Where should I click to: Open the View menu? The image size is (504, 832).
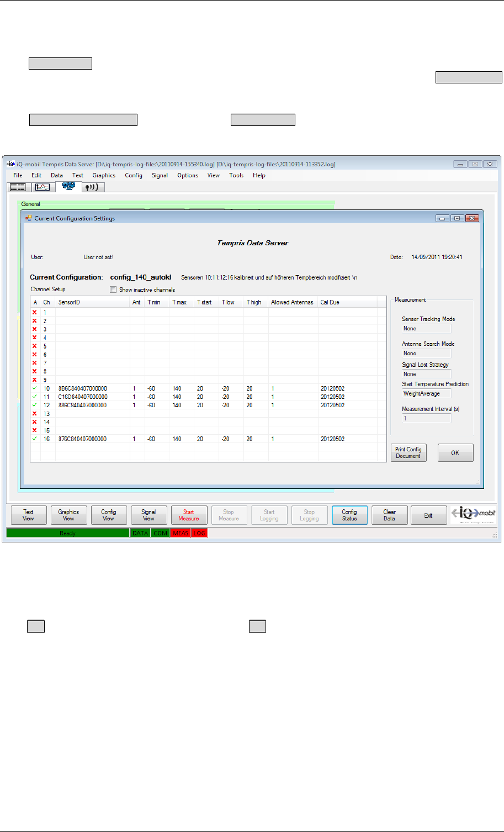214,175
